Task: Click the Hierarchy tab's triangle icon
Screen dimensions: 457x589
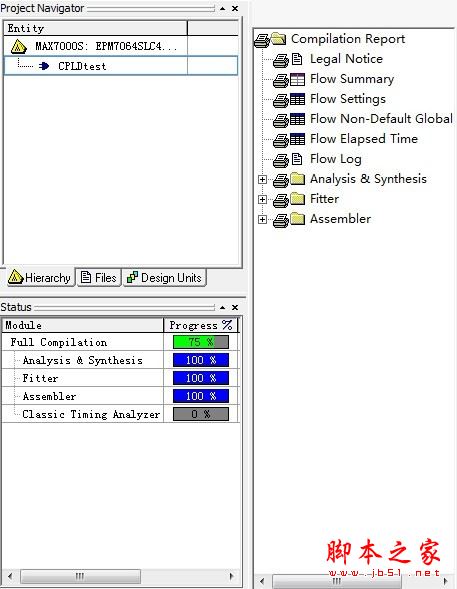Action: click(x=15, y=277)
